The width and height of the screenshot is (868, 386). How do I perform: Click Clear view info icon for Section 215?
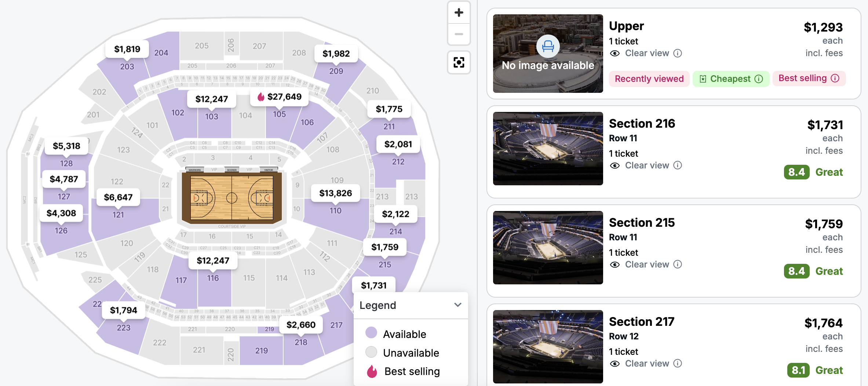coord(678,265)
